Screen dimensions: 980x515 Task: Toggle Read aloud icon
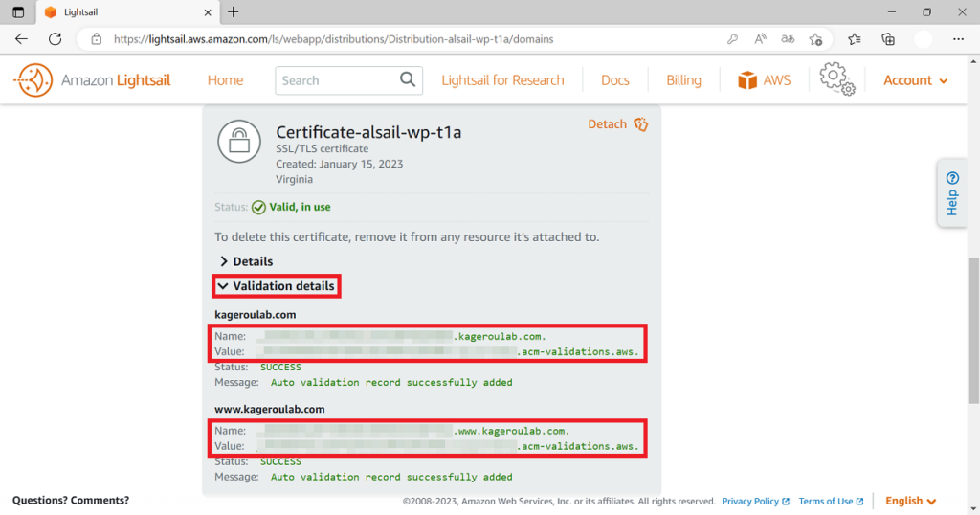[760, 39]
